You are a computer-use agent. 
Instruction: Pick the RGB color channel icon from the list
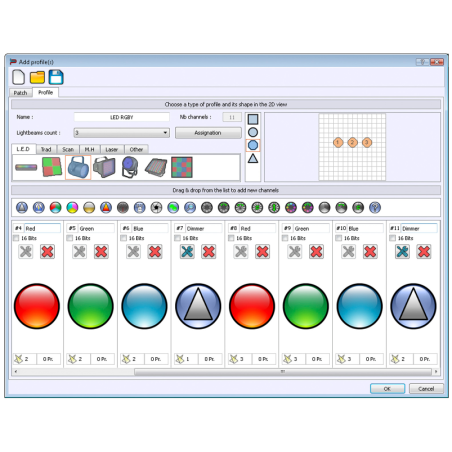56,207
